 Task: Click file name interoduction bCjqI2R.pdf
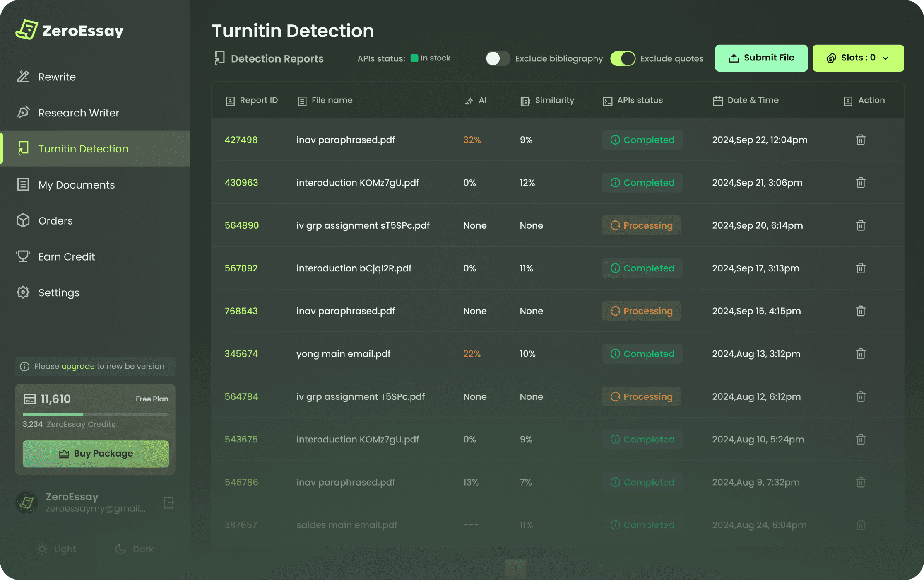(x=354, y=268)
